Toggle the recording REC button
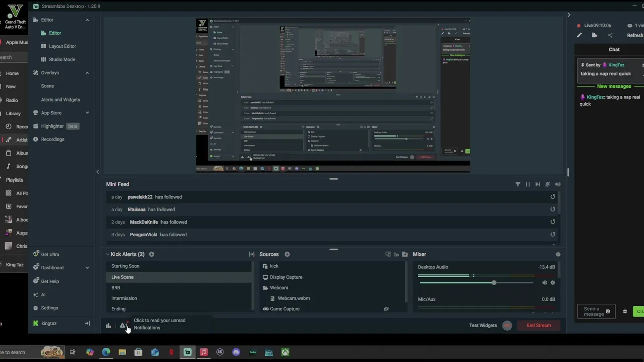The width and height of the screenshot is (644, 362). (507, 325)
